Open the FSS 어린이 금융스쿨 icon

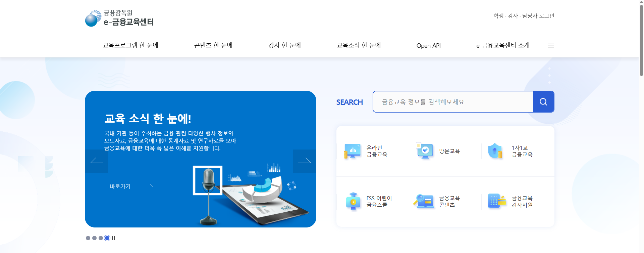tap(353, 202)
